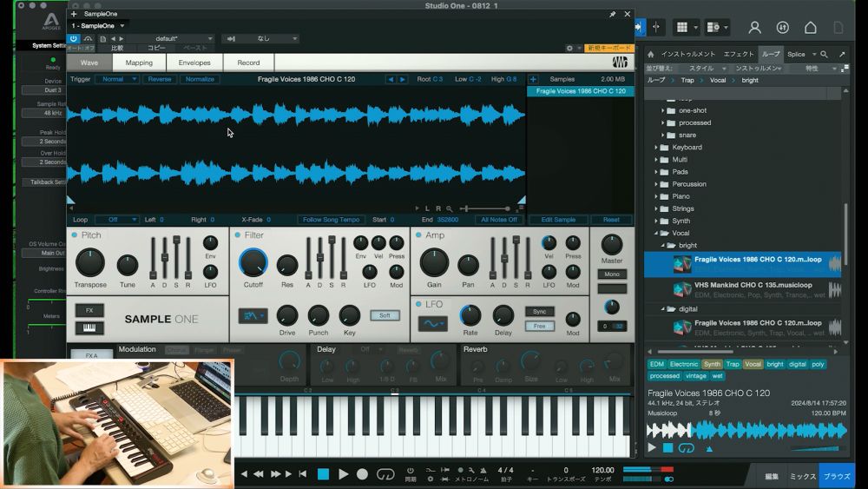Viewport: 868px width, 489px height.
Task: Adjust the waveform zoom slider
Action: pos(486,208)
